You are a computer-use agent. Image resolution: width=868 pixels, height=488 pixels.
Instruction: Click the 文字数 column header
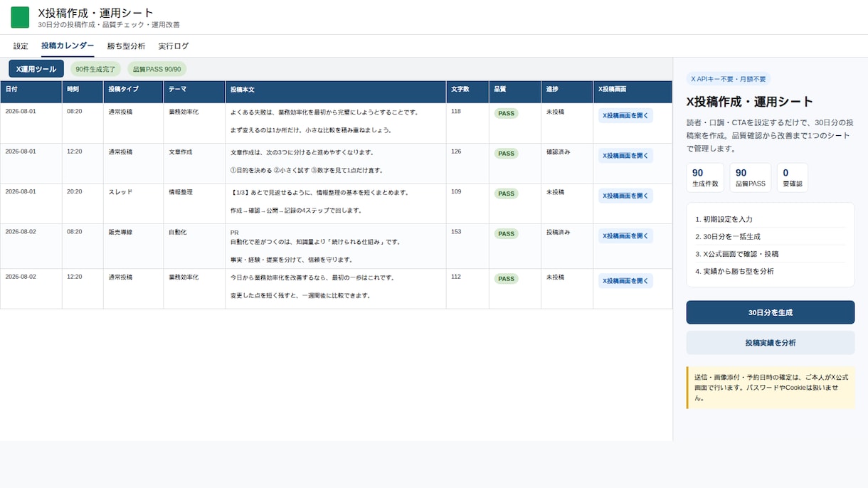click(x=467, y=92)
